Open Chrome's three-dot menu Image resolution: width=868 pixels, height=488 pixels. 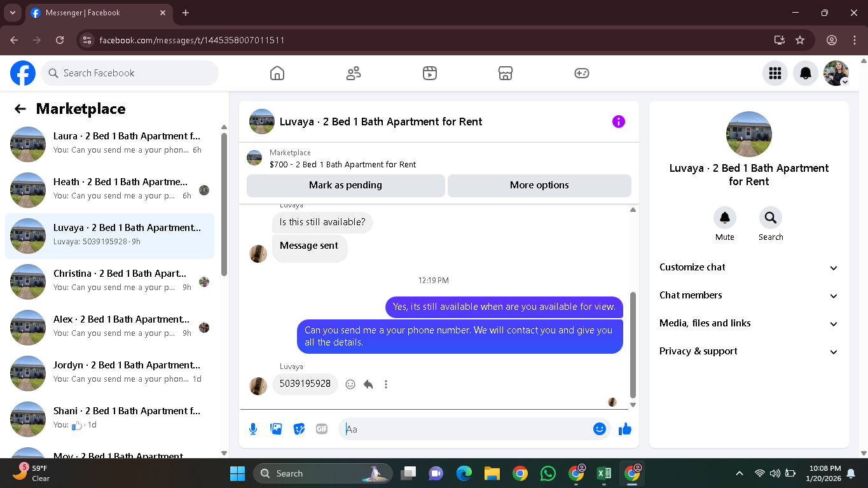pos(854,40)
